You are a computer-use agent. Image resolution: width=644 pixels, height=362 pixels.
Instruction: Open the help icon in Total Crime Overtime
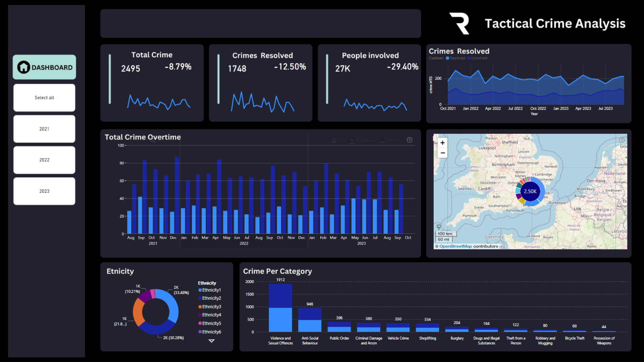(x=410, y=140)
